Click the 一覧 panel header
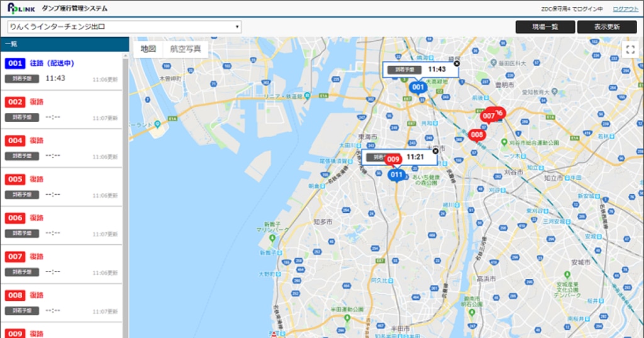Screen dimensions: 644x338 coord(65,44)
